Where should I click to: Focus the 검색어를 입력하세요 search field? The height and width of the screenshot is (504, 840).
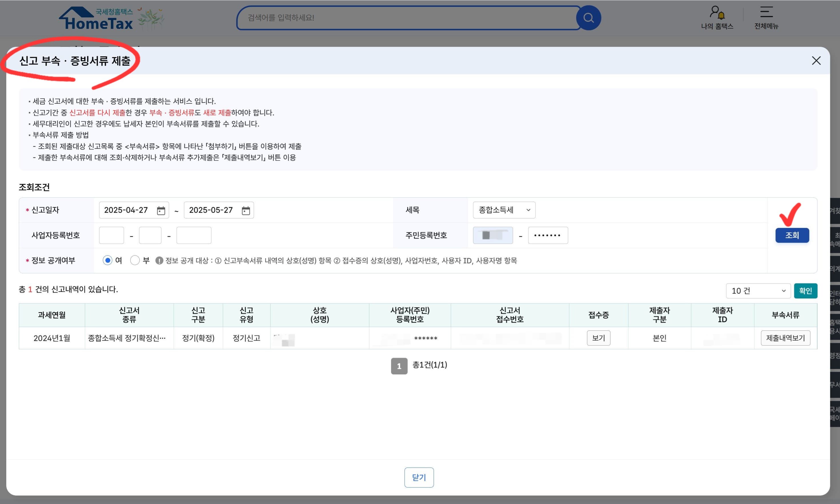coord(408,18)
